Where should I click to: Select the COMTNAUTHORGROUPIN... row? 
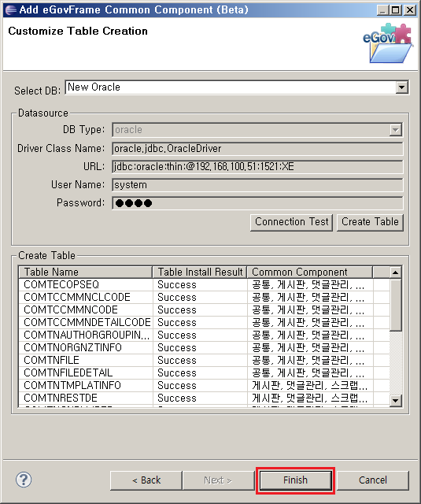(205, 335)
